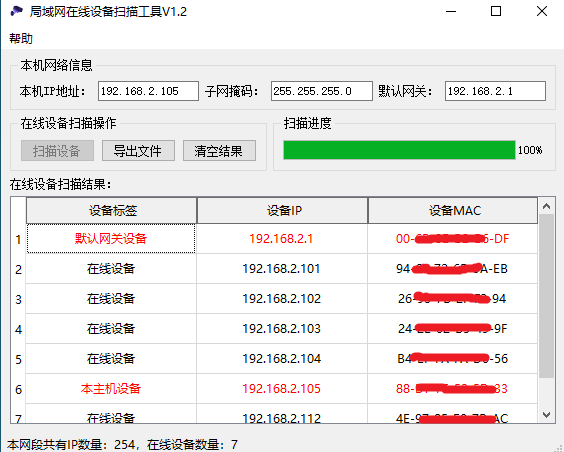Click the 设备MAC column header
This screenshot has height=452, width=564.
pos(453,210)
